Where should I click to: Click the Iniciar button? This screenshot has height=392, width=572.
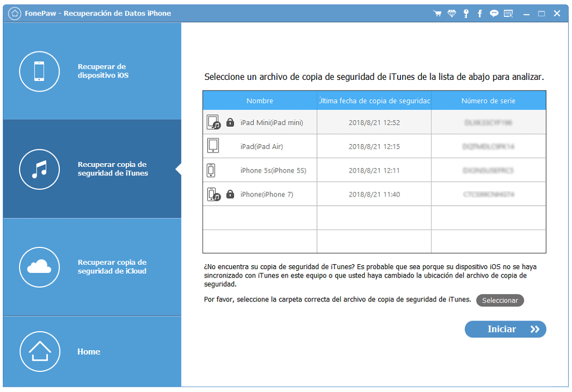[x=505, y=329]
